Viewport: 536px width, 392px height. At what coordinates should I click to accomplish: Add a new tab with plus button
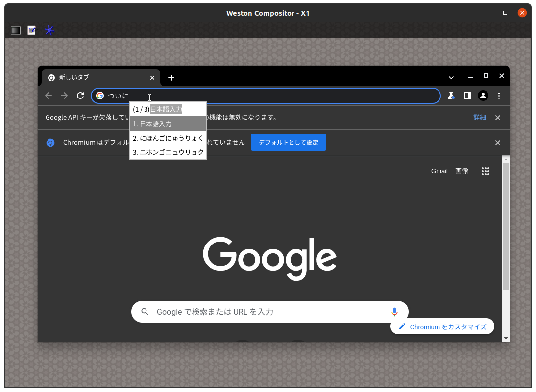pos(171,78)
